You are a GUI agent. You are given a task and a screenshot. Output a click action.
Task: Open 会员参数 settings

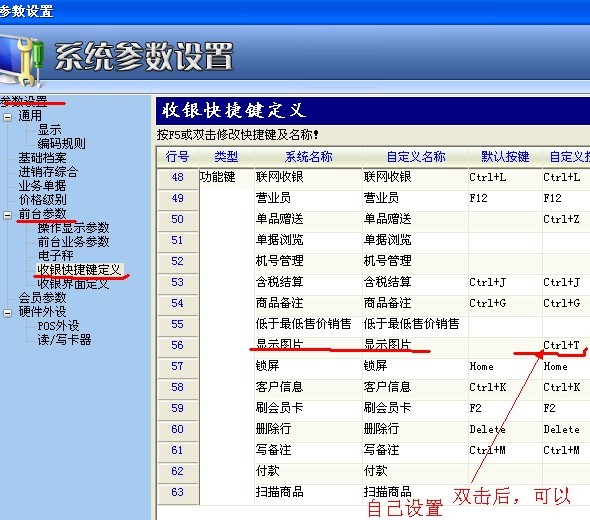pyautogui.click(x=43, y=298)
